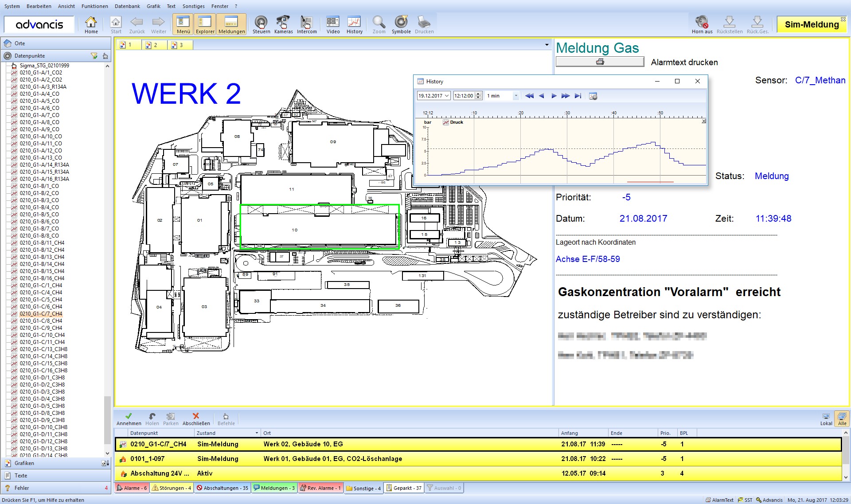The height and width of the screenshot is (504, 851).
Task: Close message with Abschließen red X
Action: [196, 419]
